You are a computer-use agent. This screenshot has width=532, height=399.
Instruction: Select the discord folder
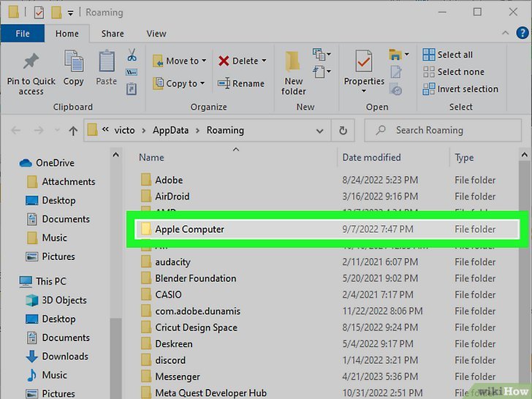tap(327, 360)
